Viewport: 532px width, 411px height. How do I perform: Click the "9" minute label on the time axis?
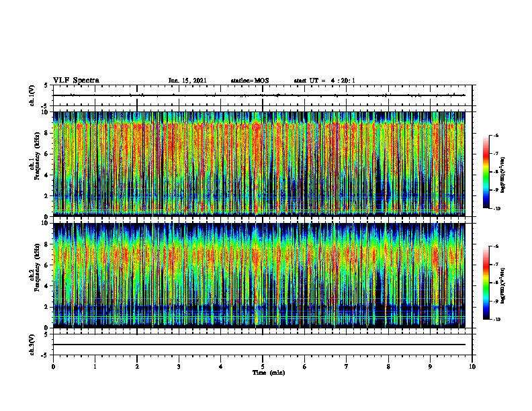(x=430, y=367)
